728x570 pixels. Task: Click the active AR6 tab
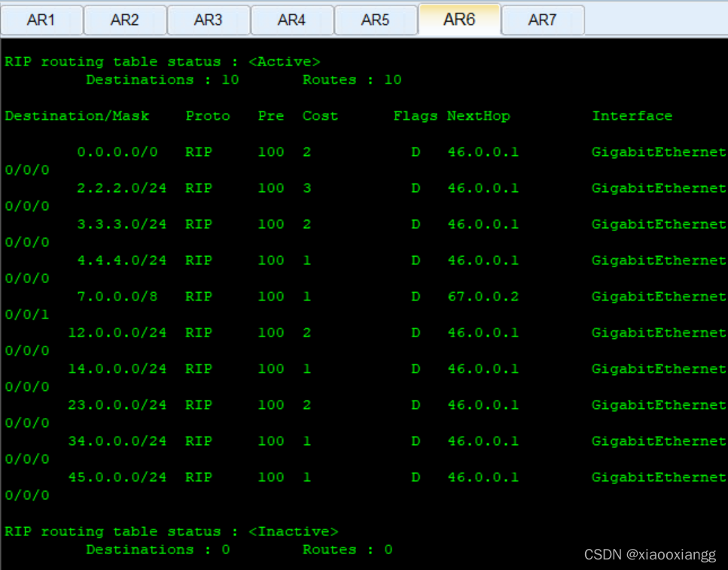tap(458, 19)
